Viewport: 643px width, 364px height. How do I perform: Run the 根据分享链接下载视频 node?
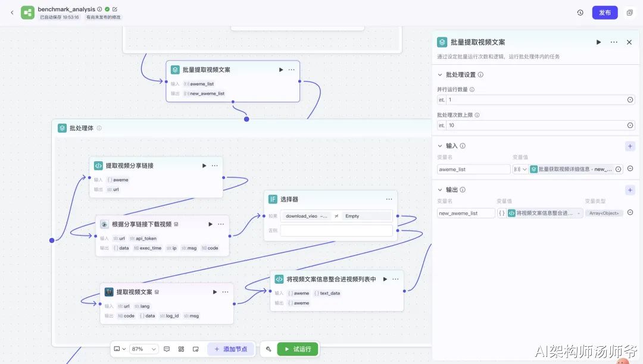(210, 224)
